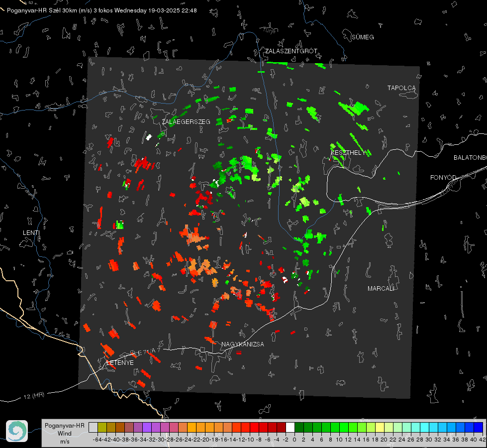The image size is (487, 448).
Task: Click the red swatch between -10 and -8
Action: [x=254, y=428]
